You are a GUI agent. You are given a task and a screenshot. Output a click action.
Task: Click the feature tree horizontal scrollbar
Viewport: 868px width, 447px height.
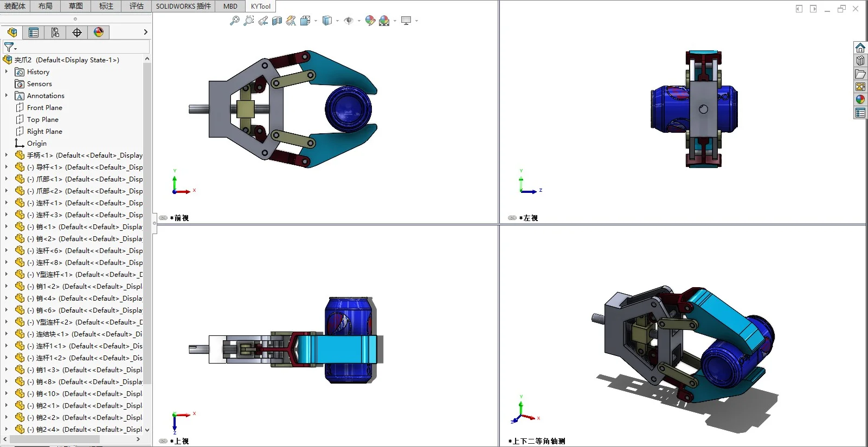coord(54,439)
